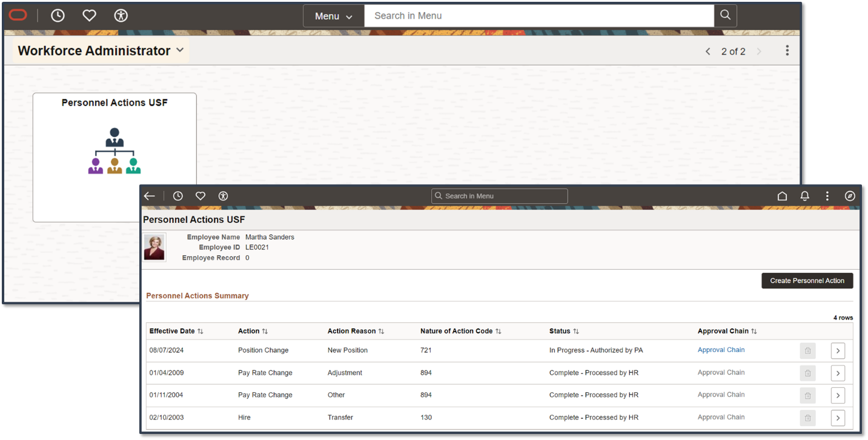Click delete trash icon for 01/11/2004 row
The height and width of the screenshot is (440, 868).
807,396
